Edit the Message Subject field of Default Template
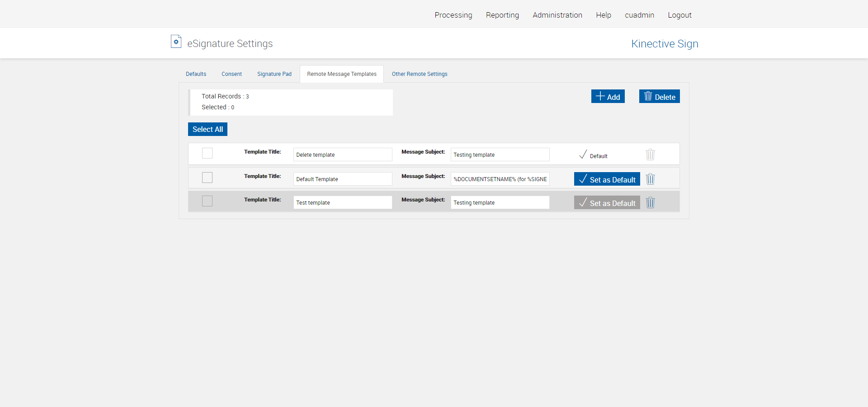Screen dimensions: 868x407 500,179
